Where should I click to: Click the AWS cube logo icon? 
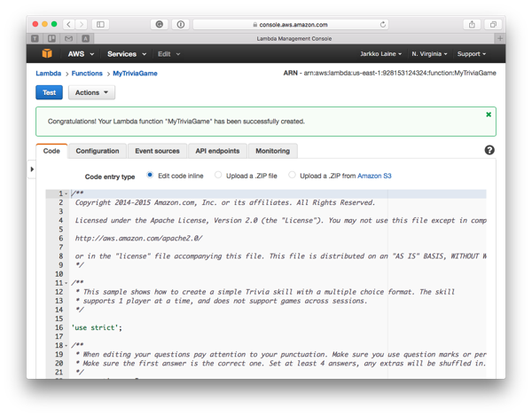[x=47, y=53]
